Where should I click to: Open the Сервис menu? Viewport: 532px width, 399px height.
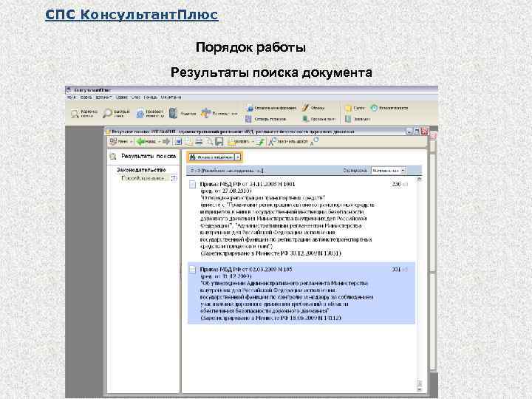click(122, 98)
